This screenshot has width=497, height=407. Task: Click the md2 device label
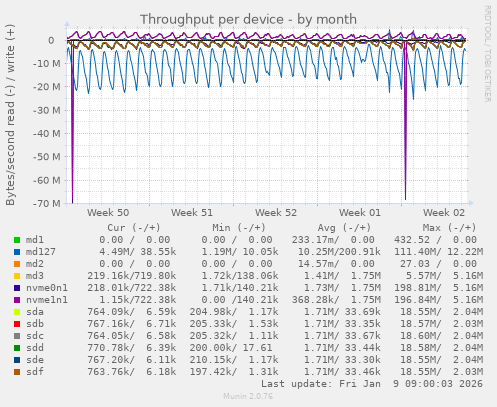click(35, 264)
